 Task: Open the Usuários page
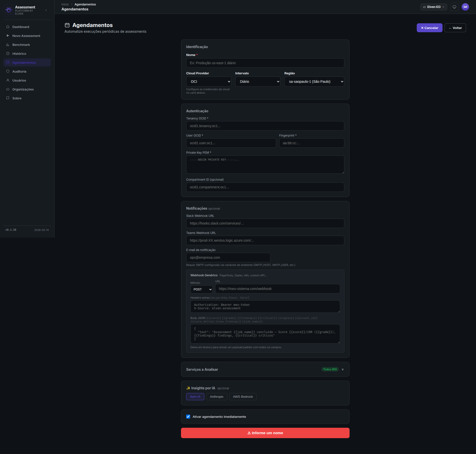pos(27,80)
